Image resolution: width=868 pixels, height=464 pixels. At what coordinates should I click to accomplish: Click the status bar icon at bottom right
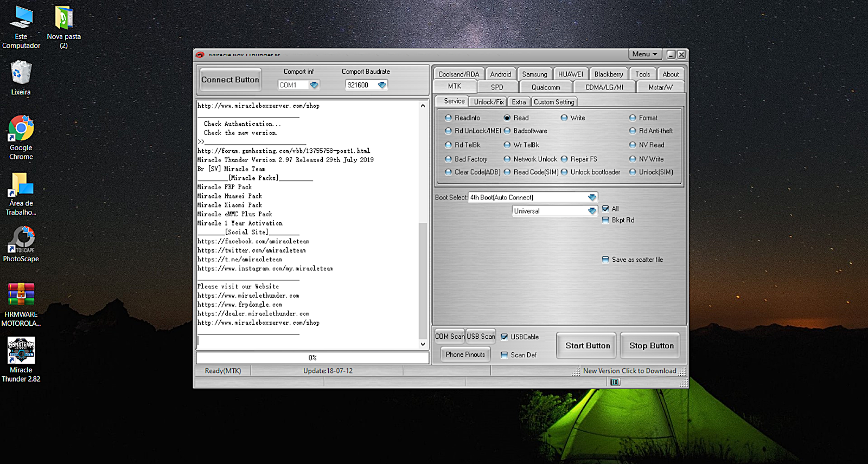click(x=615, y=382)
